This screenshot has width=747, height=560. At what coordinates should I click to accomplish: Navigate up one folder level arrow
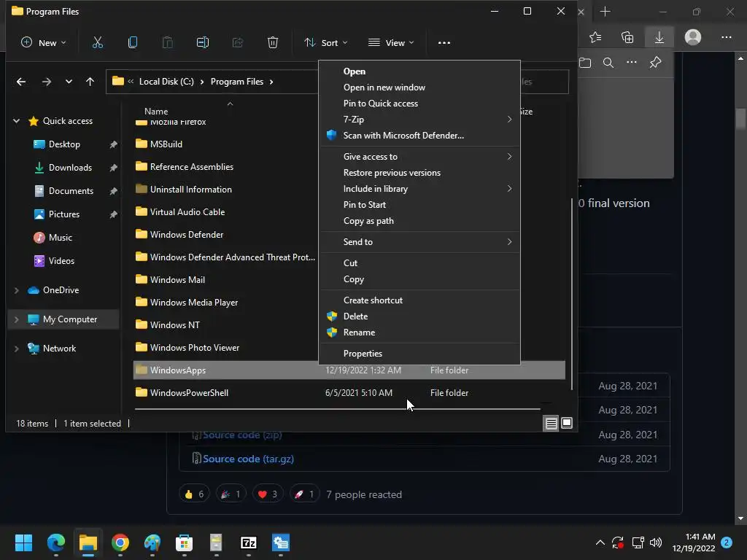click(90, 82)
